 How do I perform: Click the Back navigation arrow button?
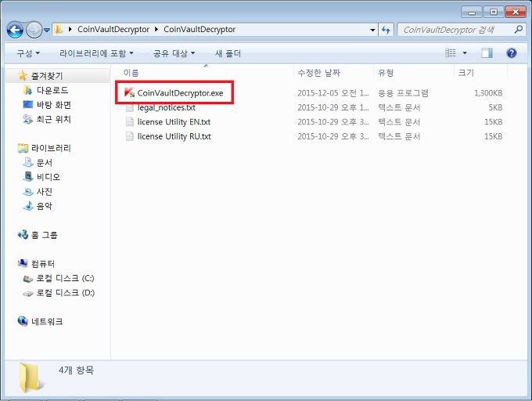point(16,30)
